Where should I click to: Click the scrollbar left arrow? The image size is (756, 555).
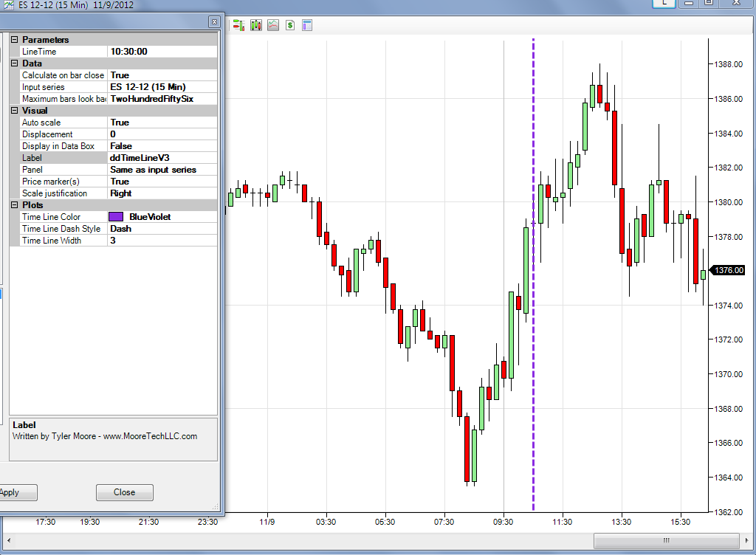click(x=8, y=540)
